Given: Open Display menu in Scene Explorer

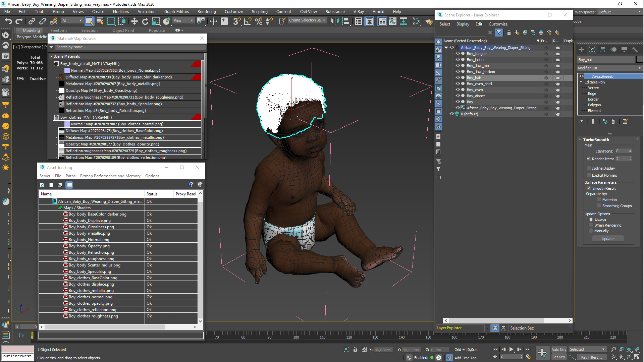Looking at the screenshot, I should (463, 24).
